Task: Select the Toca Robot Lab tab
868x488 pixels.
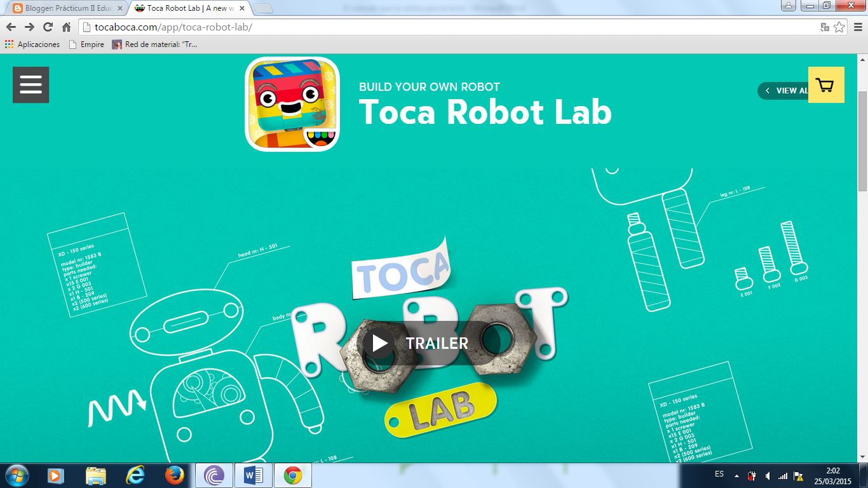Action: pos(188,8)
